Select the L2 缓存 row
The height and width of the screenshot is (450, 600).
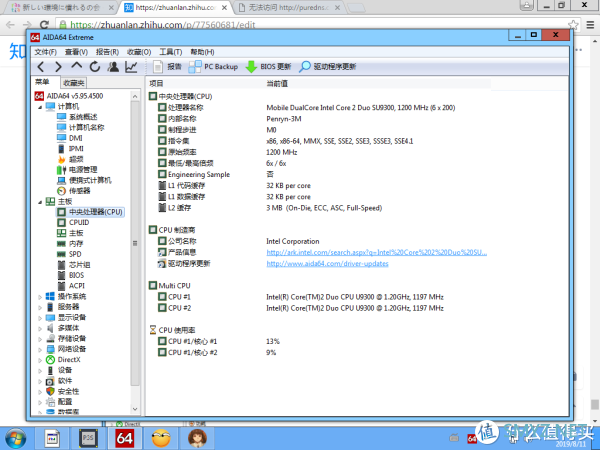pyautogui.click(x=270, y=208)
